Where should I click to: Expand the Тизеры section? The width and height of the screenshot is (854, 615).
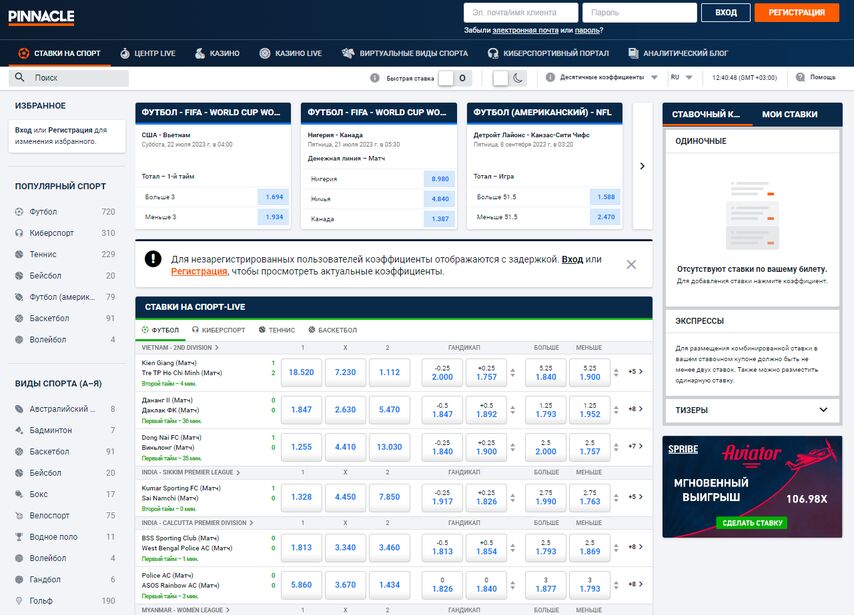(x=752, y=410)
